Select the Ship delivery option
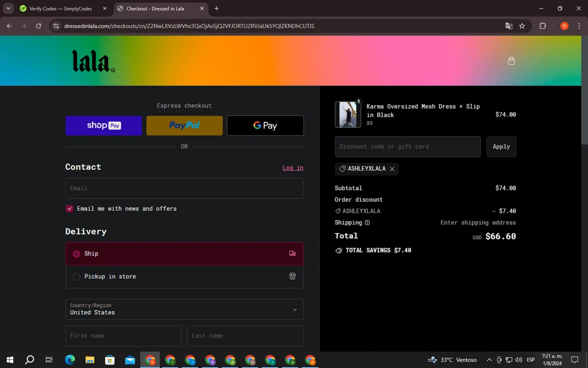Viewport: 588px width, 368px height. tap(184, 254)
